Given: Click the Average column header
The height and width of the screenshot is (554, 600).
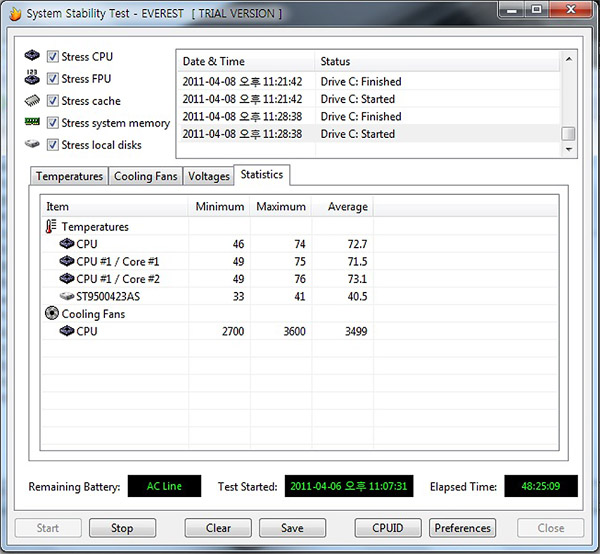Looking at the screenshot, I should pyautogui.click(x=343, y=207).
